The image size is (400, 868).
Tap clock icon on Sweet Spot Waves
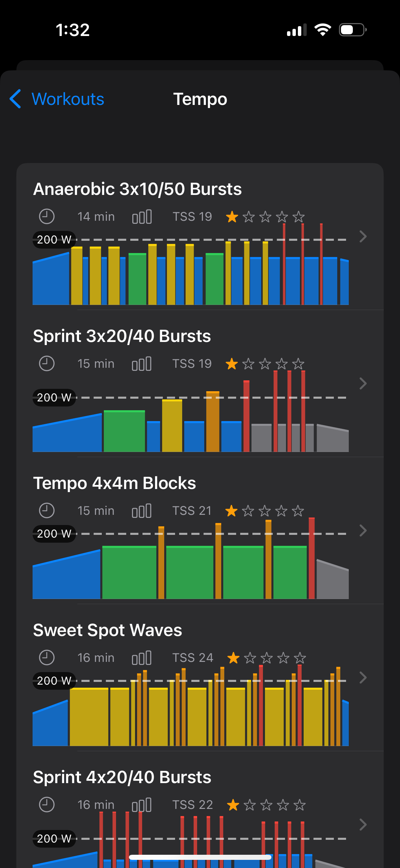click(x=47, y=657)
